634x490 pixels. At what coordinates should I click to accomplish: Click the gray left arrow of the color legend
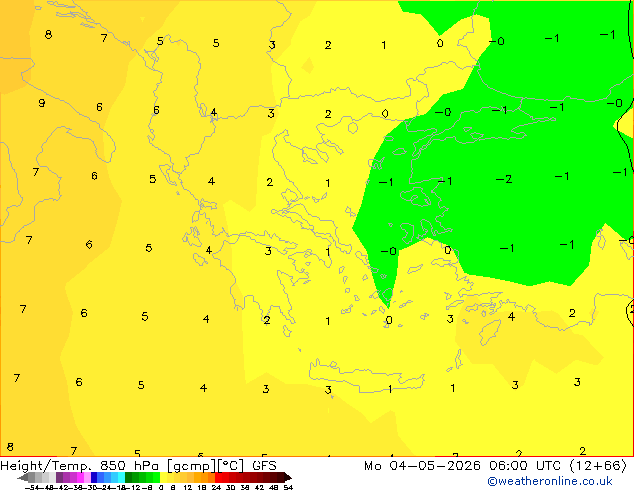(23, 477)
